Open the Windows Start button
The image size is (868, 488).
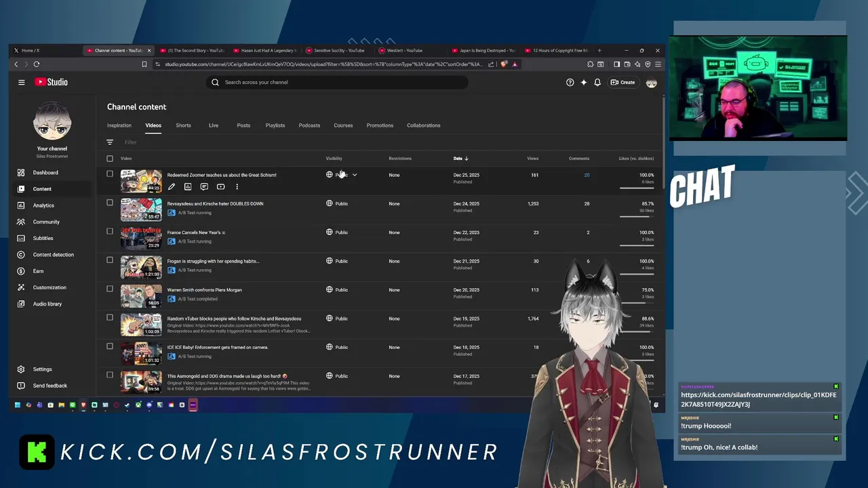coord(18,405)
